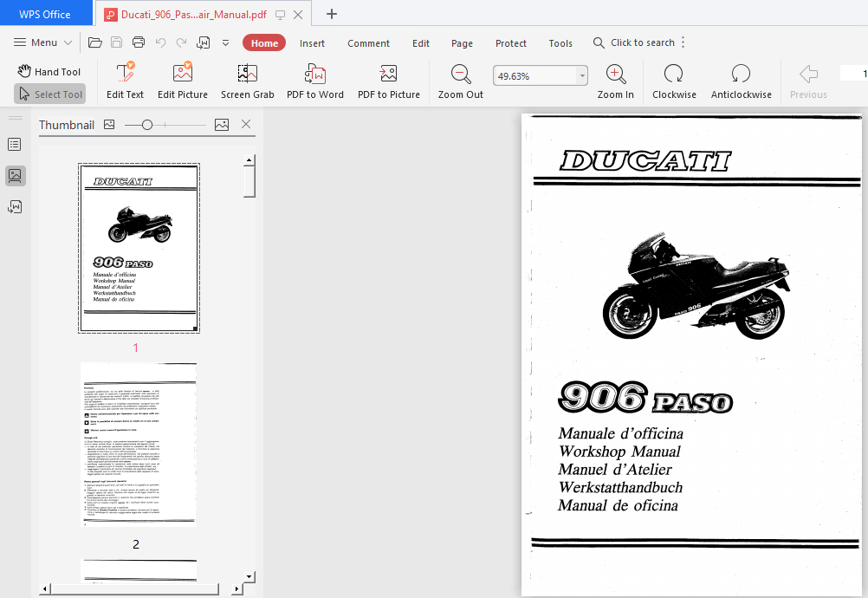Viewport: 868px width, 598px height.
Task: Open the sidebar convert-to-Word icon
Action: point(15,206)
